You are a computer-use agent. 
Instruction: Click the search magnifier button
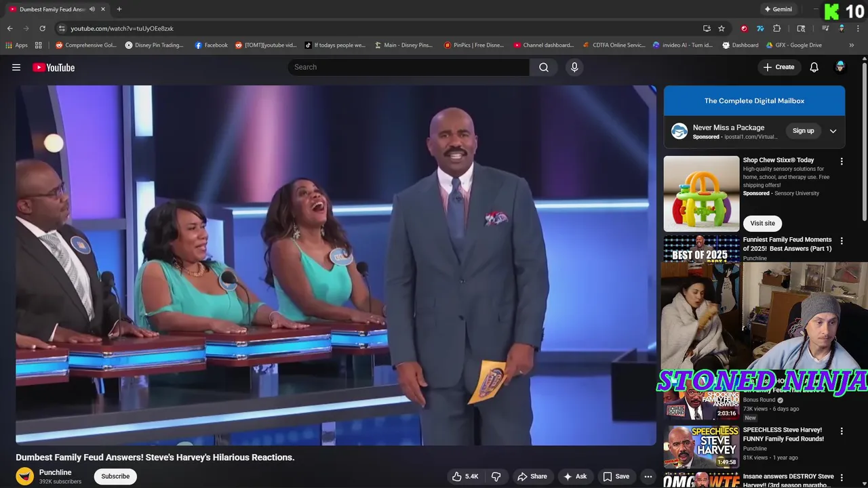pyautogui.click(x=544, y=67)
